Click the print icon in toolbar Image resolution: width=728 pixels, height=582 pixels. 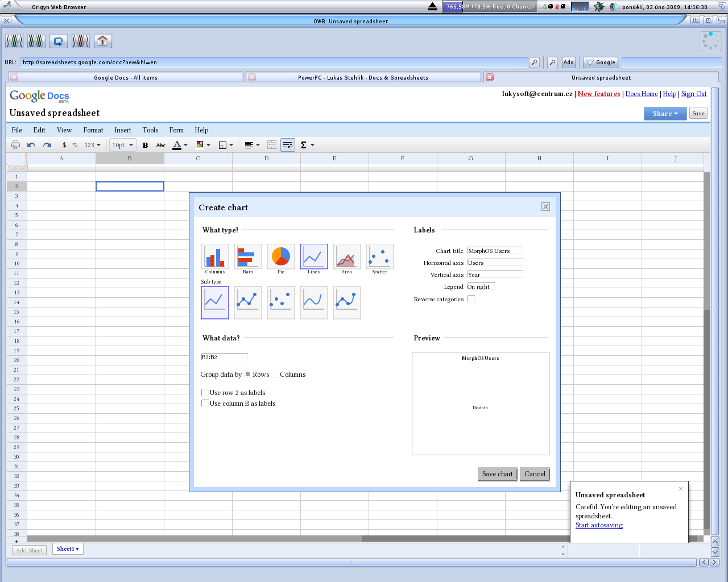coord(15,145)
